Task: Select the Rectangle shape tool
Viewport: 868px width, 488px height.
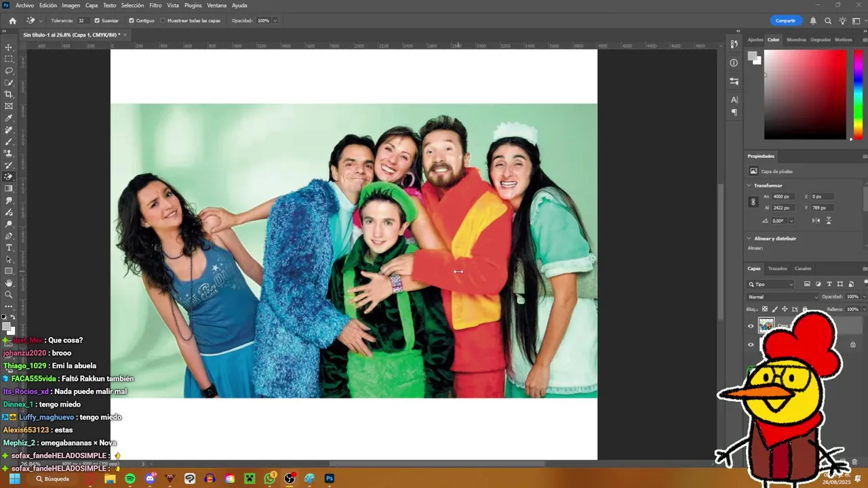Action: 9,271
